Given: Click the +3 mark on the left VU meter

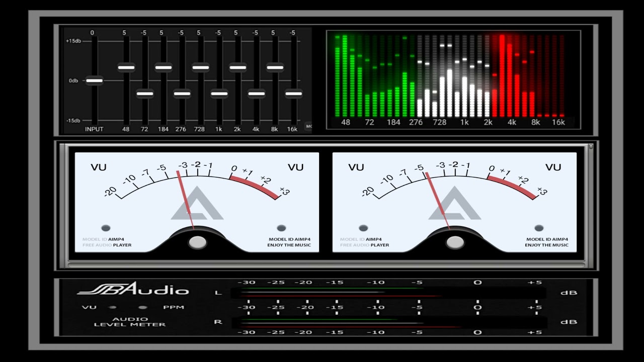Looking at the screenshot, I should tap(284, 192).
